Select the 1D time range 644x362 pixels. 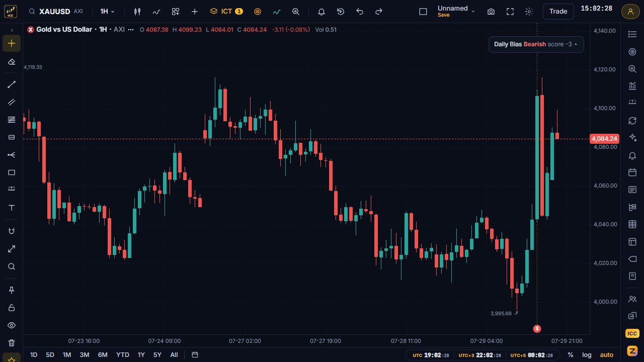(34, 355)
